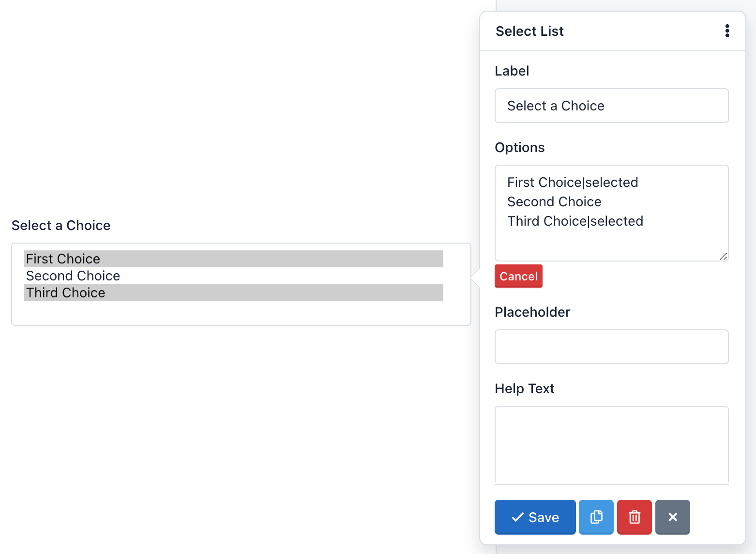Click inside the Label field showing Select a Choice

click(611, 106)
